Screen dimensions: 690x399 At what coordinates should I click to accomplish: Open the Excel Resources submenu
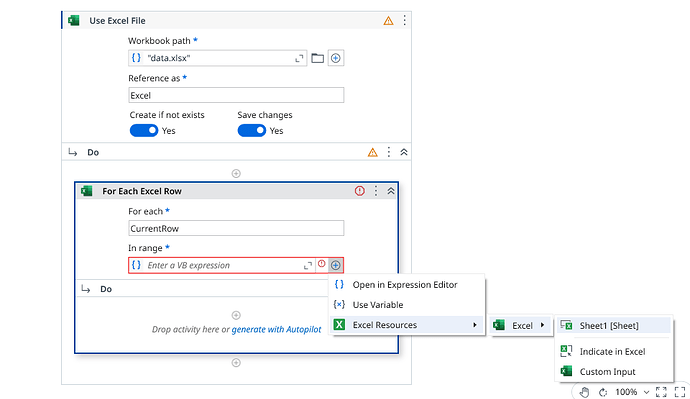click(407, 325)
